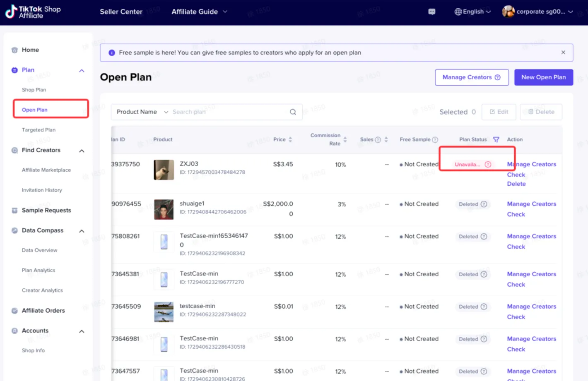Image resolution: width=588 pixels, height=381 pixels.
Task: Click Check link for shuaige1 plan
Action: (516, 214)
